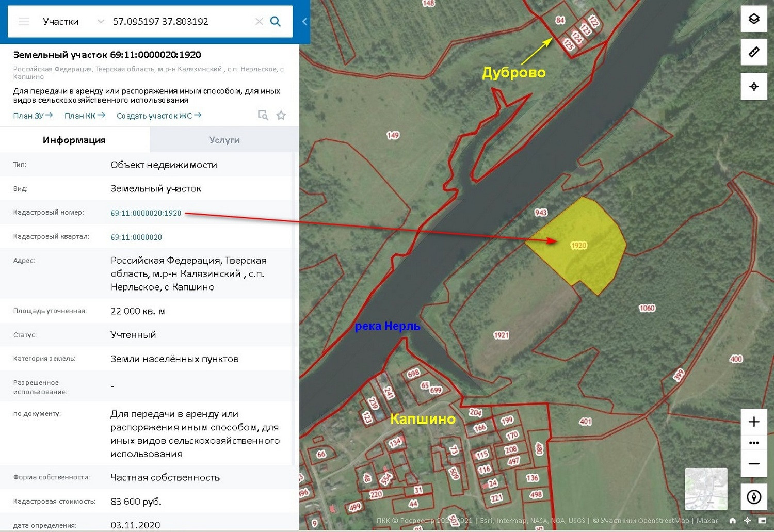
Task: Click the home icon in map footer
Action: click(x=732, y=521)
